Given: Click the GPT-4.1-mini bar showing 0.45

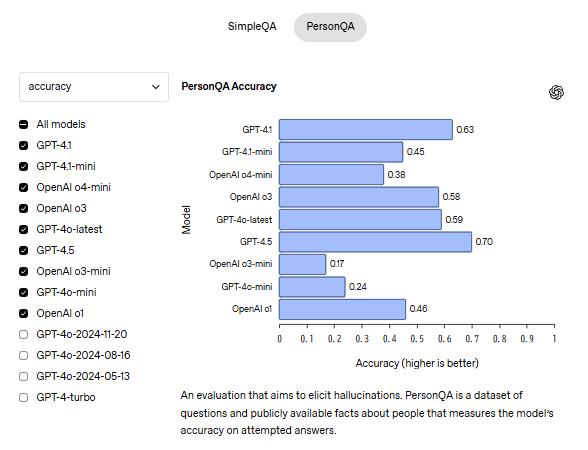Looking at the screenshot, I should (x=341, y=152).
